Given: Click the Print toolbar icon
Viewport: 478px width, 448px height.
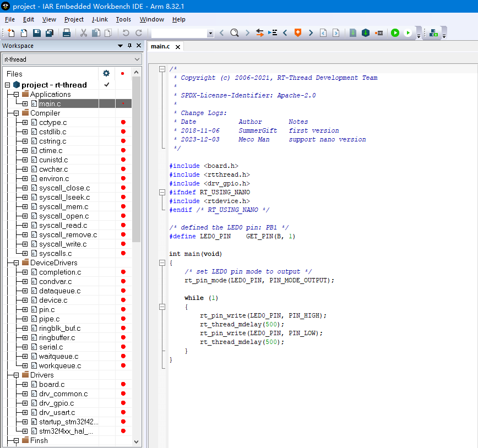Looking at the screenshot, I should pos(66,33).
